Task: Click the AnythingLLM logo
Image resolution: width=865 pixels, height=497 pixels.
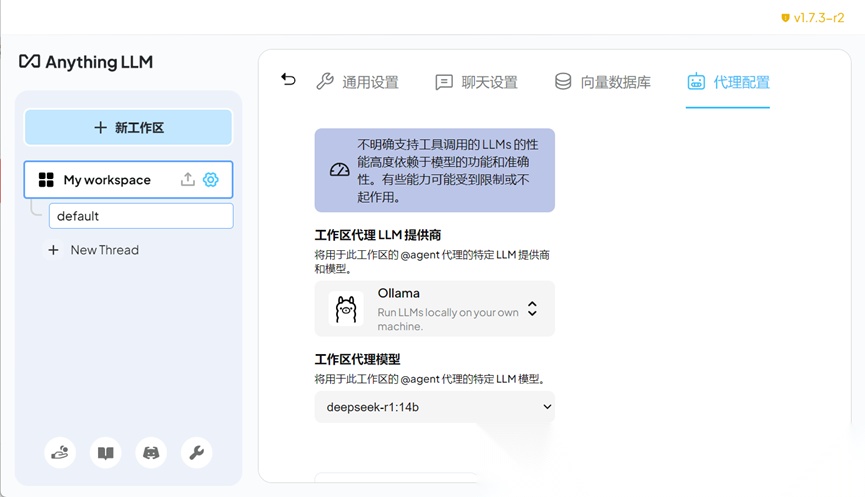Action: click(86, 62)
